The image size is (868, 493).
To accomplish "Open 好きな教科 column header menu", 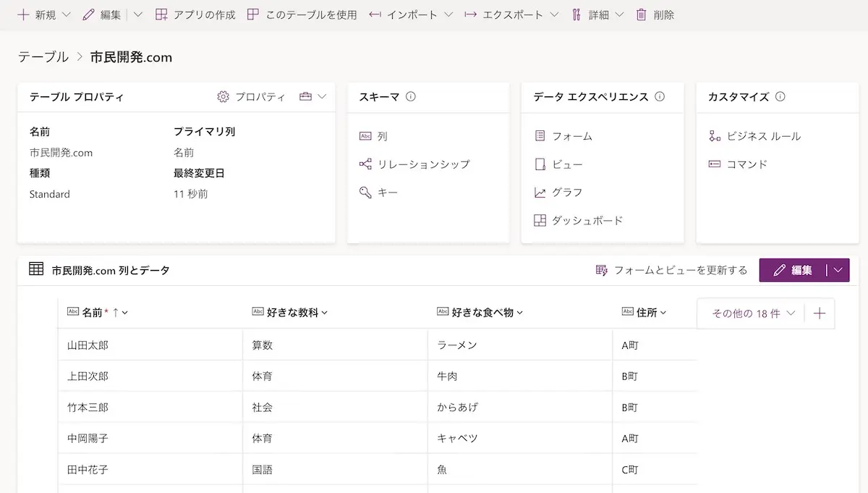I will click(x=324, y=313).
